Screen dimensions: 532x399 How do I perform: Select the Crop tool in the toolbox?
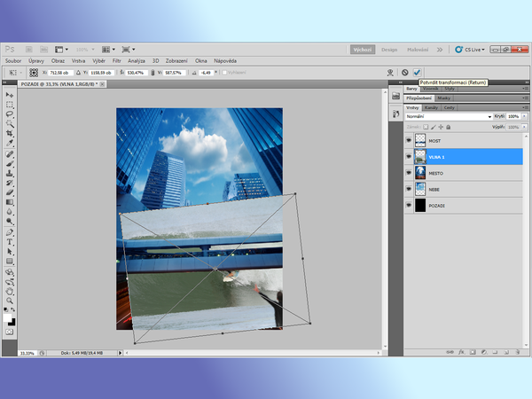click(x=10, y=133)
